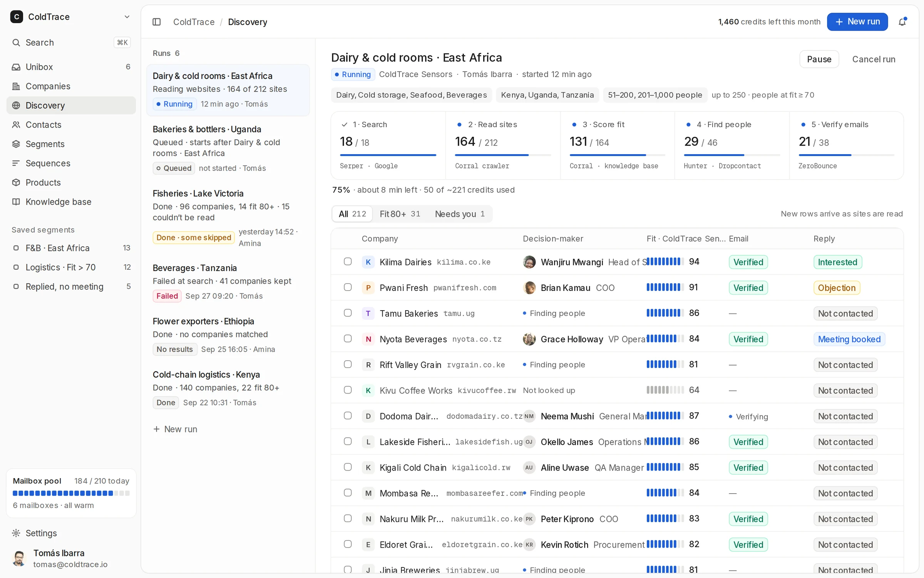Switch to the Fit 80+ tab
Screen dimensions: 924x578
tap(400, 214)
